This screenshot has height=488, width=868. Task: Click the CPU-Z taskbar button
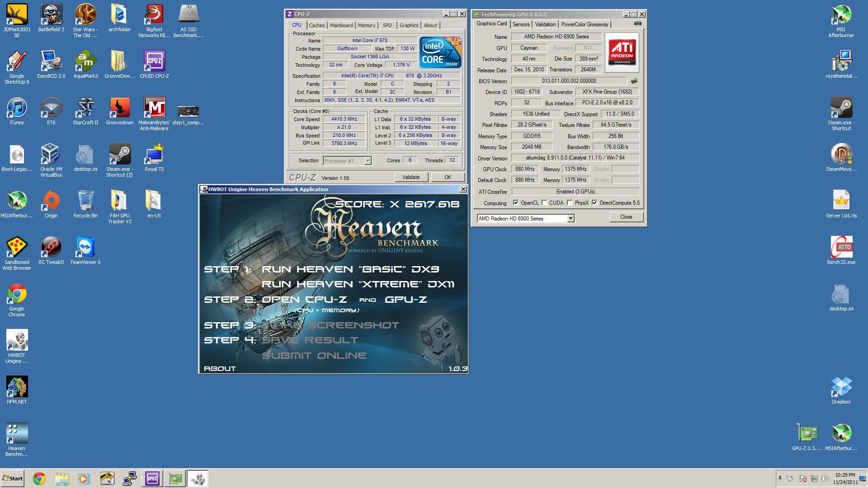pyautogui.click(x=152, y=479)
